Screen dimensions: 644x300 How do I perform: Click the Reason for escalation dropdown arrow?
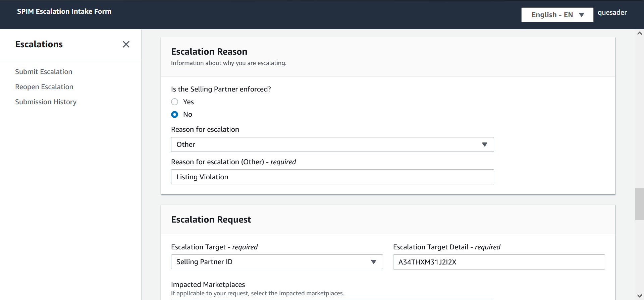[x=484, y=144]
